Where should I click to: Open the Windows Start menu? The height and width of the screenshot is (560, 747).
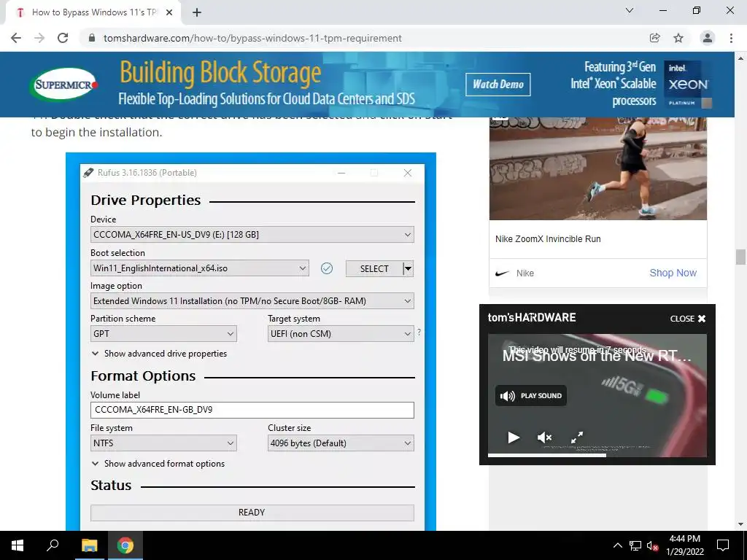click(18, 545)
